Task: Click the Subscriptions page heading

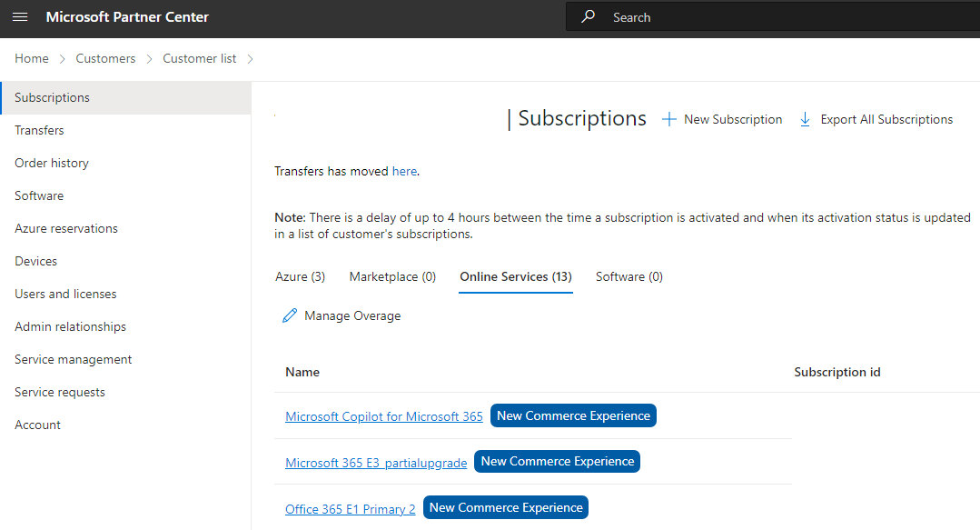Action: (582, 118)
